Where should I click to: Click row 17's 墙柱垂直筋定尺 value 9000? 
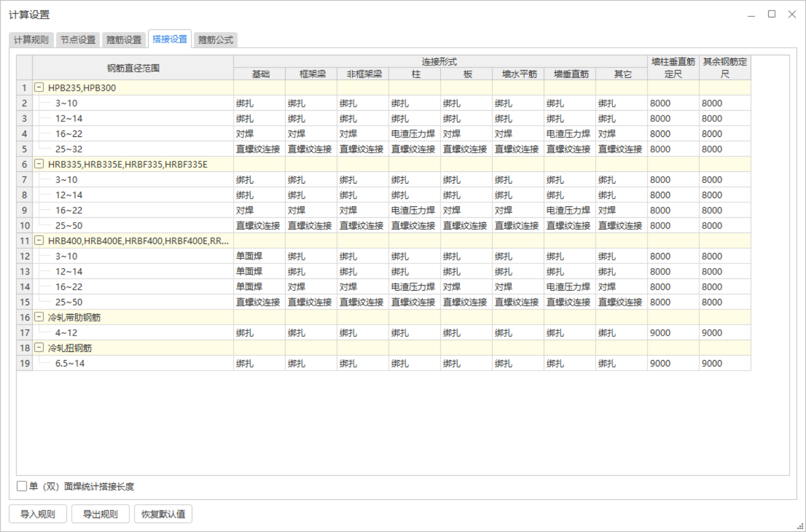(x=673, y=333)
